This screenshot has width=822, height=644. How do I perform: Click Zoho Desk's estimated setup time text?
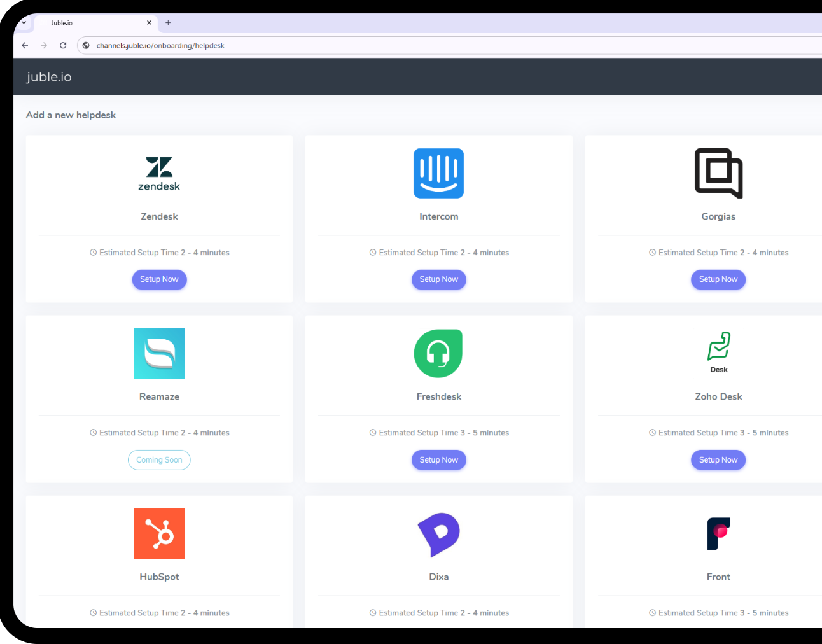click(723, 433)
